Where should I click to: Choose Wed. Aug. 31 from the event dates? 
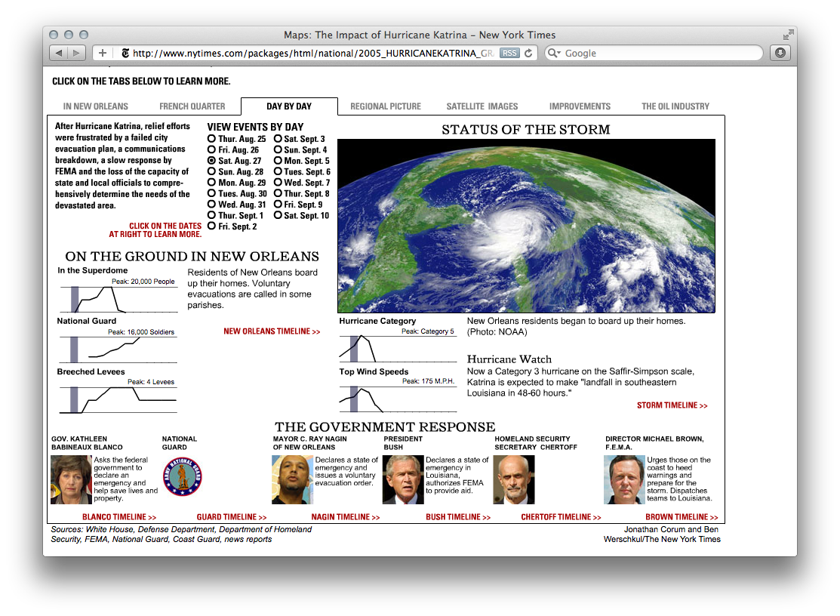point(212,204)
